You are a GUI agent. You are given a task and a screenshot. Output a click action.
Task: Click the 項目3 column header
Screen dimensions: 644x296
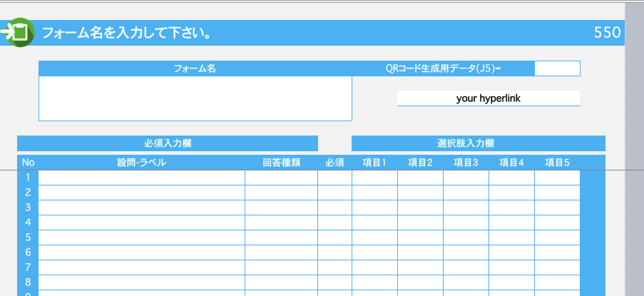pyautogui.click(x=466, y=163)
